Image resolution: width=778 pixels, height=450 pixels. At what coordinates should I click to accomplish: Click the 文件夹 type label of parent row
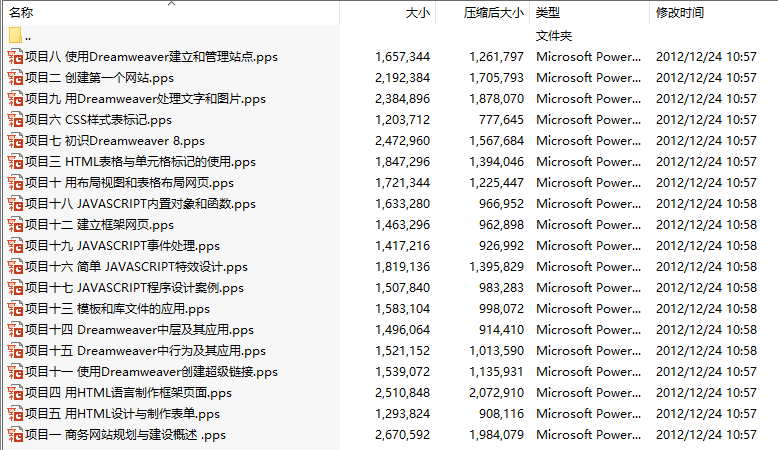click(x=554, y=36)
